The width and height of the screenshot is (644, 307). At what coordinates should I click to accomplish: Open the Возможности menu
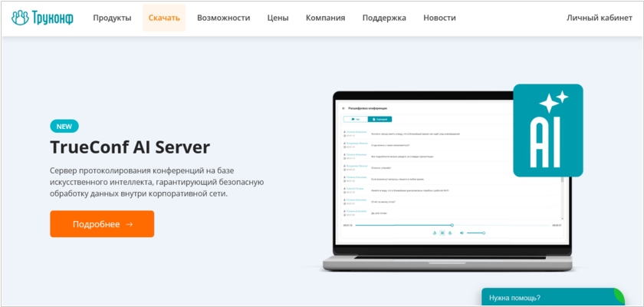(x=223, y=18)
